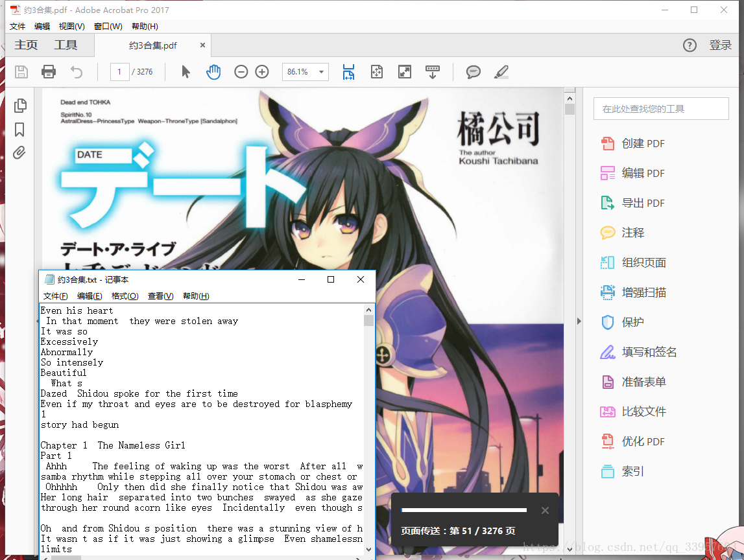Click the Save icon in Acrobat toolbar
Image resolution: width=744 pixels, height=560 pixels.
[21, 72]
